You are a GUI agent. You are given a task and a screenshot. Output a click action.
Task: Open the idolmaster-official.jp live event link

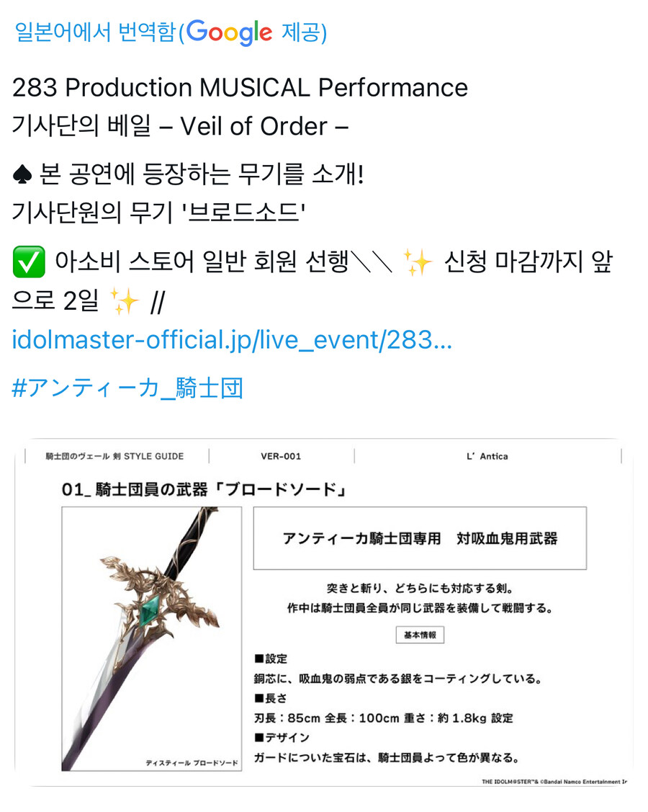232,340
